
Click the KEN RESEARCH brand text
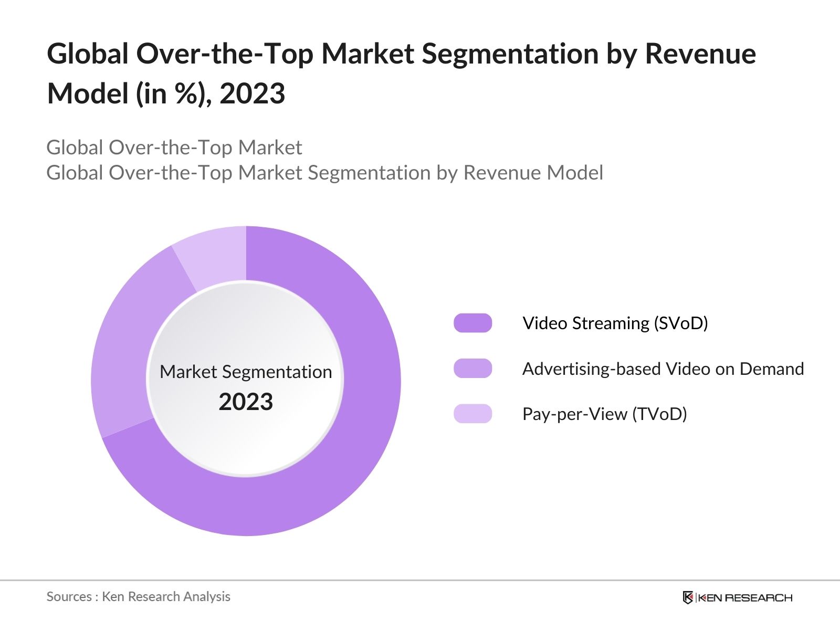pyautogui.click(x=745, y=597)
